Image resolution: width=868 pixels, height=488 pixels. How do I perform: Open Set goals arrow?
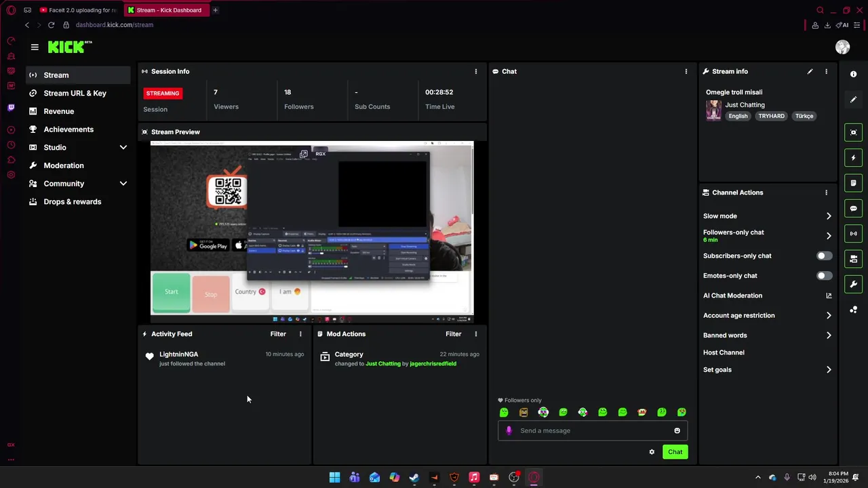(x=829, y=370)
